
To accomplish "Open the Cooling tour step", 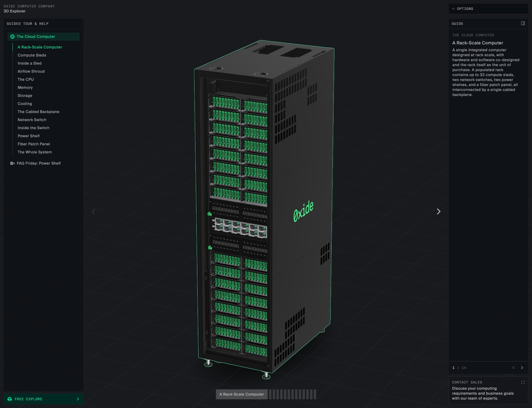I will point(25,104).
